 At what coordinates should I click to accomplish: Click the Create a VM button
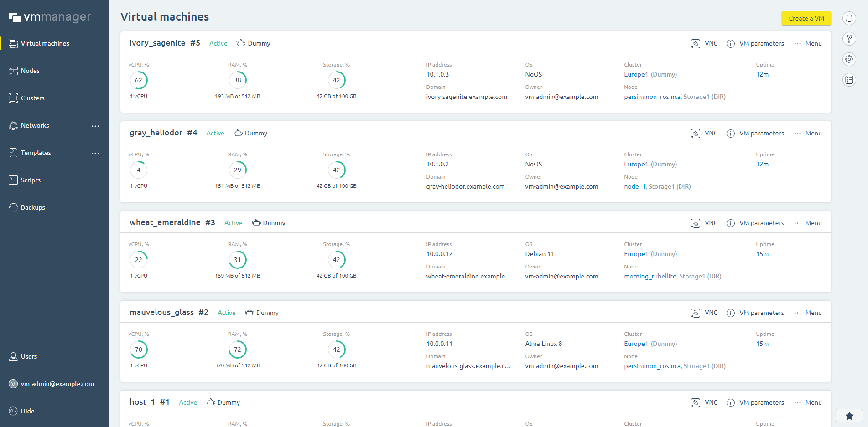[806, 18]
